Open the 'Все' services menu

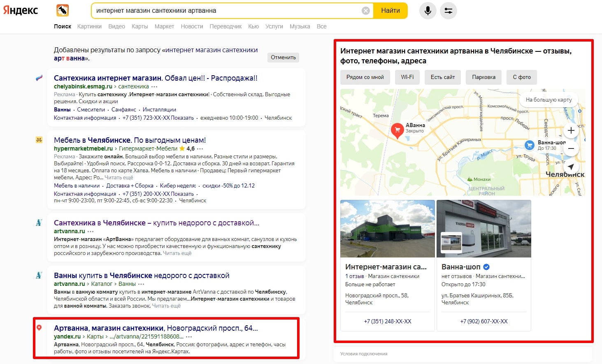click(321, 26)
